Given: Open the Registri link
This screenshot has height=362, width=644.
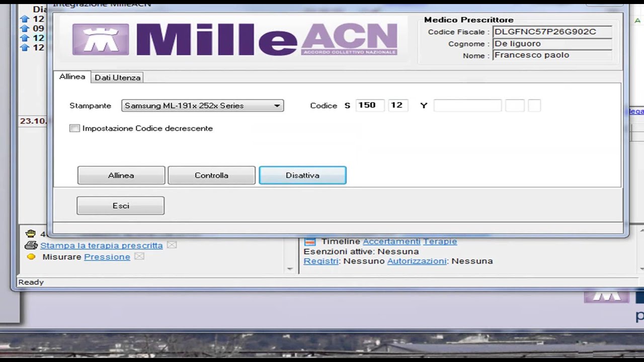Looking at the screenshot, I should 321,261.
